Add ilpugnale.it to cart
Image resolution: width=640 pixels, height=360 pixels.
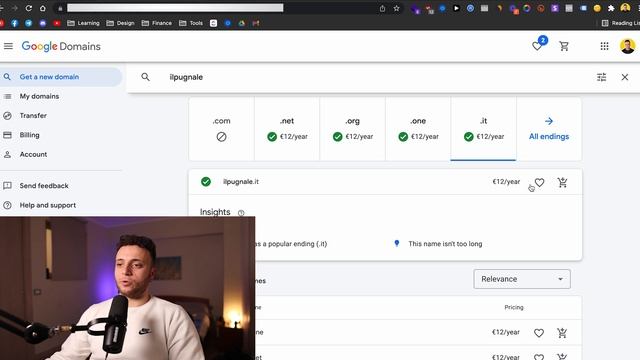click(x=562, y=182)
